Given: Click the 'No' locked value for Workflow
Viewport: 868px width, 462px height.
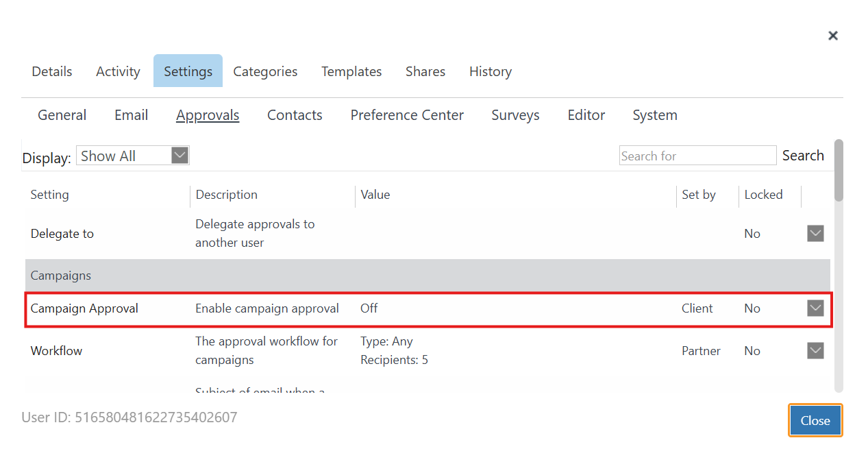Looking at the screenshot, I should click(752, 351).
